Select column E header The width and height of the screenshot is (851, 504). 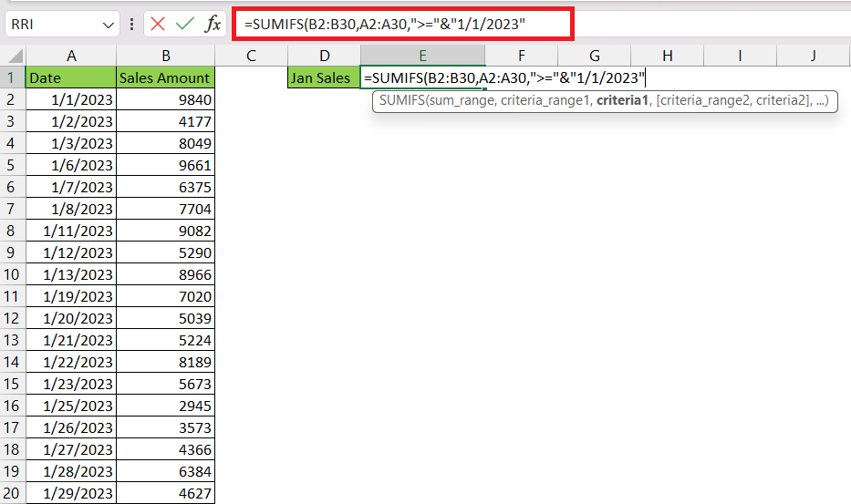coord(422,56)
